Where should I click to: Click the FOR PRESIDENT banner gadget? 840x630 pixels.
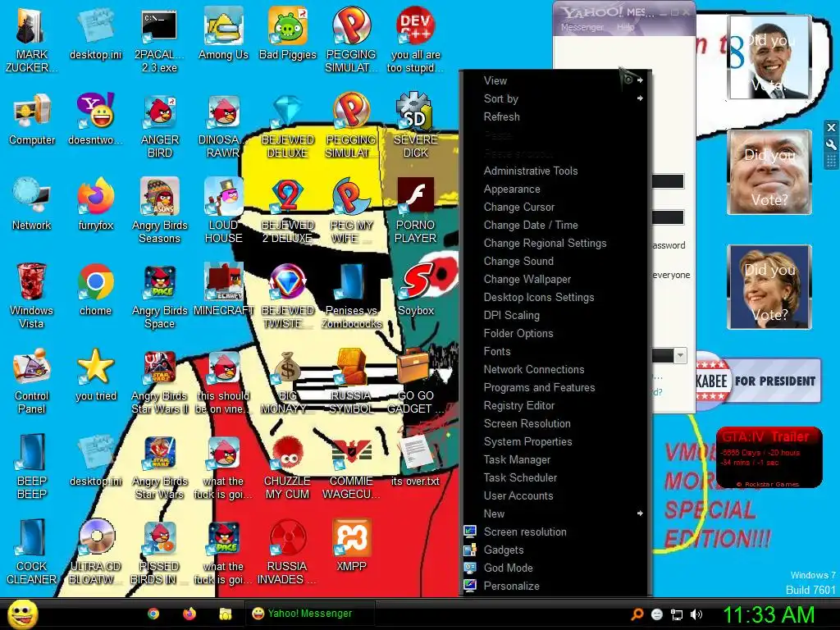(x=758, y=381)
